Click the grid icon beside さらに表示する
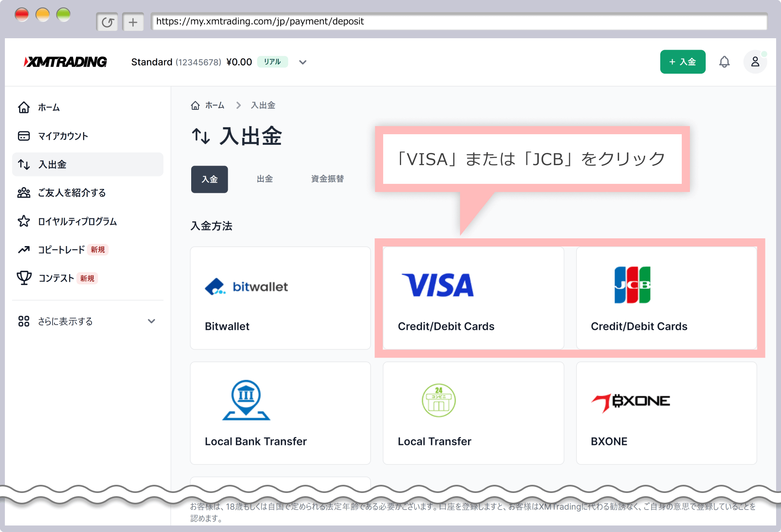The width and height of the screenshot is (781, 532). pyautogui.click(x=24, y=321)
